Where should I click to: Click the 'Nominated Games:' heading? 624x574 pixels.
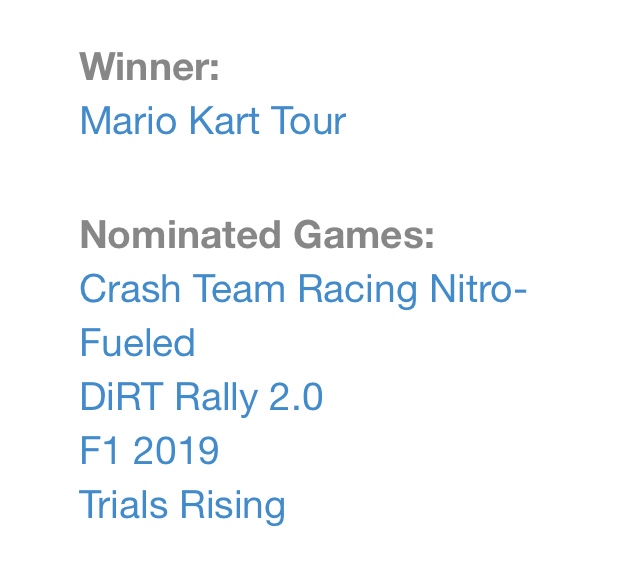(257, 235)
